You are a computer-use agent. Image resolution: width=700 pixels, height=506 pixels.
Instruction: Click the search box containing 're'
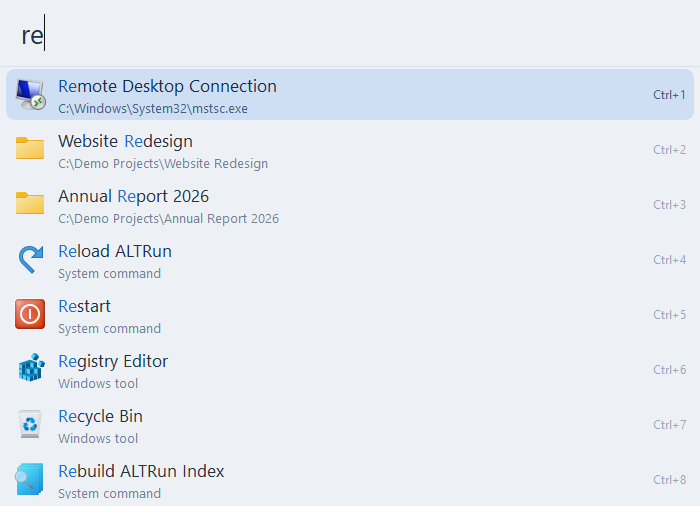tap(350, 34)
